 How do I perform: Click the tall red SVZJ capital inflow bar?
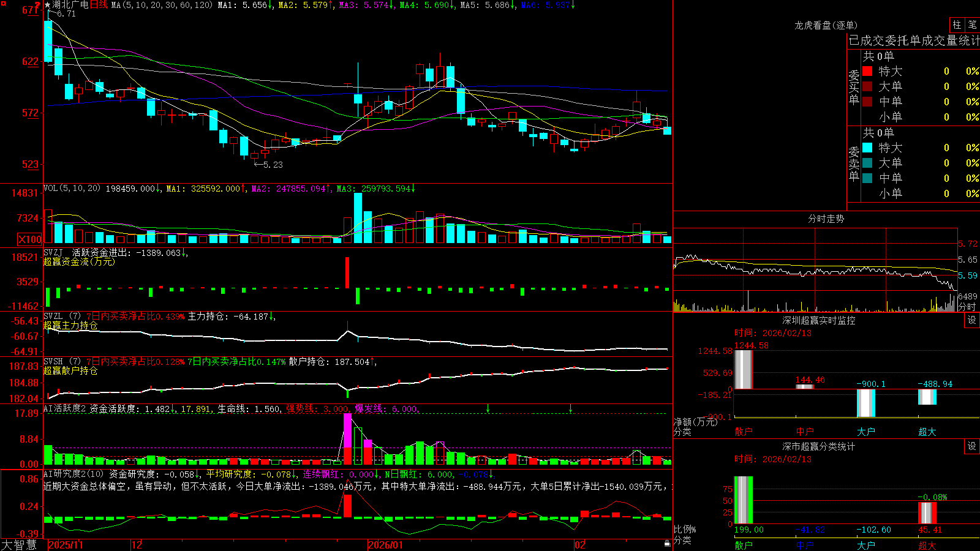[347, 272]
